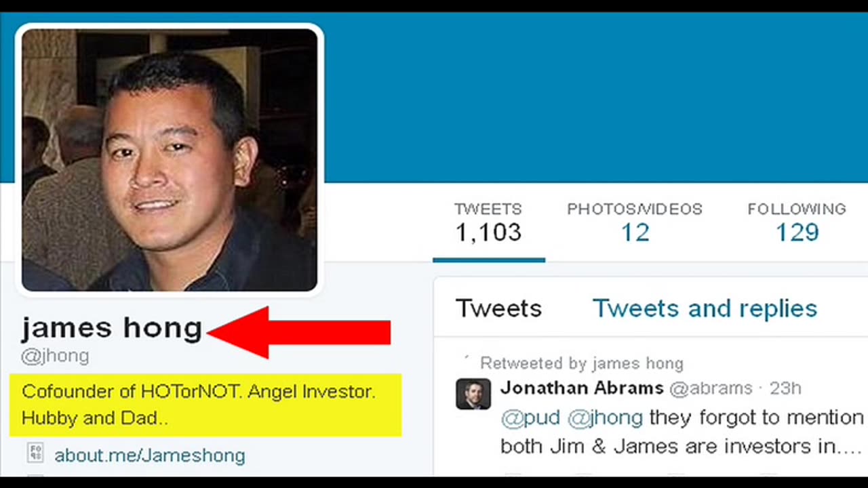Click the @pud mention in tweet
The width and height of the screenshot is (868, 488).
click(x=530, y=418)
